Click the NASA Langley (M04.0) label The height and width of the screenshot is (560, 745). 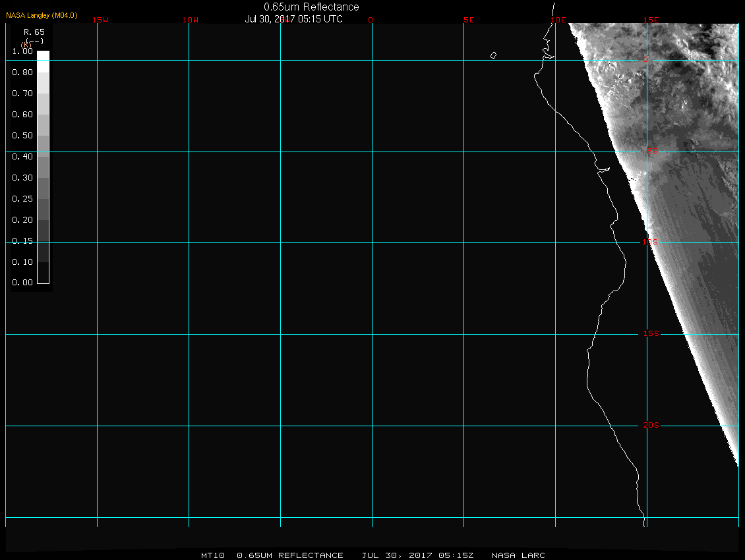point(42,15)
